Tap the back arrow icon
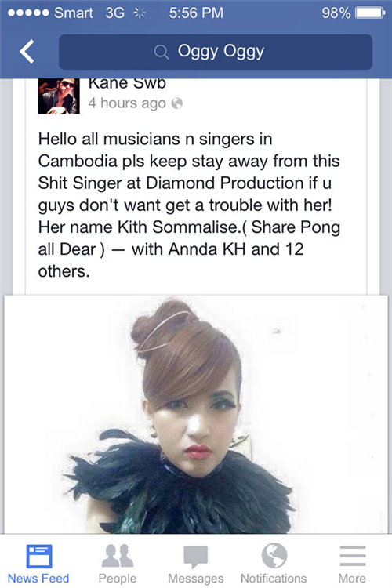 (27, 51)
